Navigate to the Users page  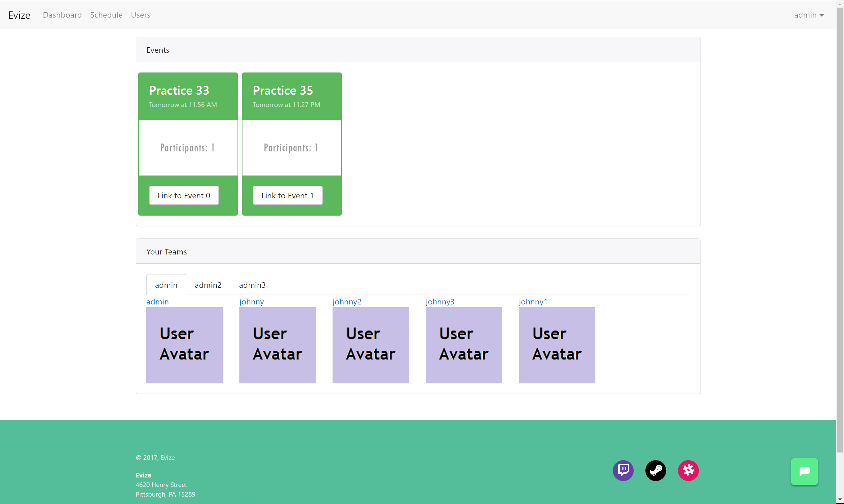[x=141, y=15]
